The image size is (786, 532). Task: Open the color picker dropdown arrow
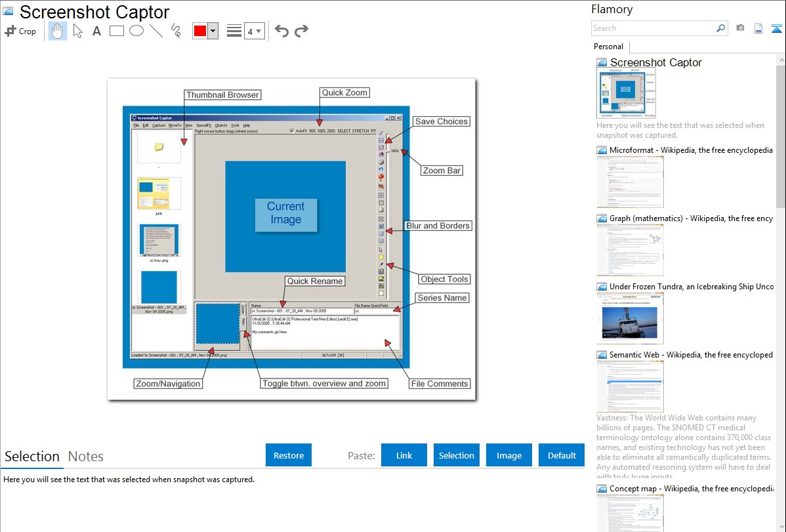(x=213, y=31)
